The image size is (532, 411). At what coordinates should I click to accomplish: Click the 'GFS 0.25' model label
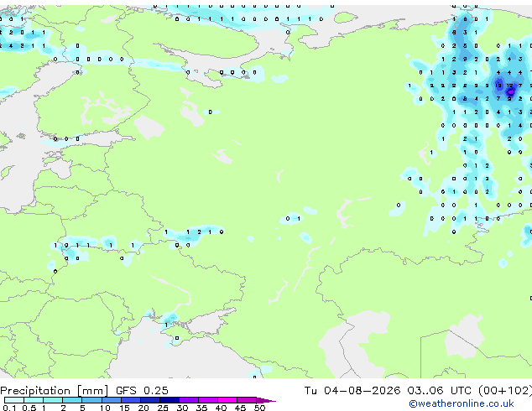point(142,391)
